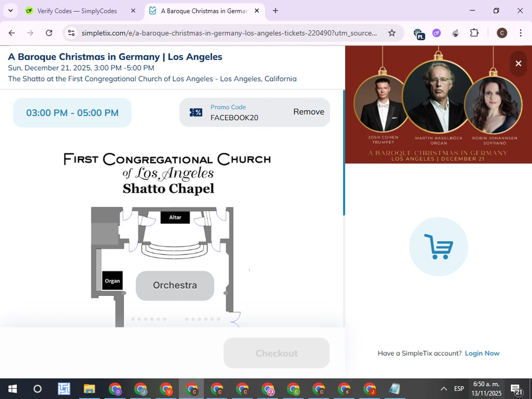The width and height of the screenshot is (532, 399).
Task: Open the tab search dropdown arrow
Action: pos(10,11)
